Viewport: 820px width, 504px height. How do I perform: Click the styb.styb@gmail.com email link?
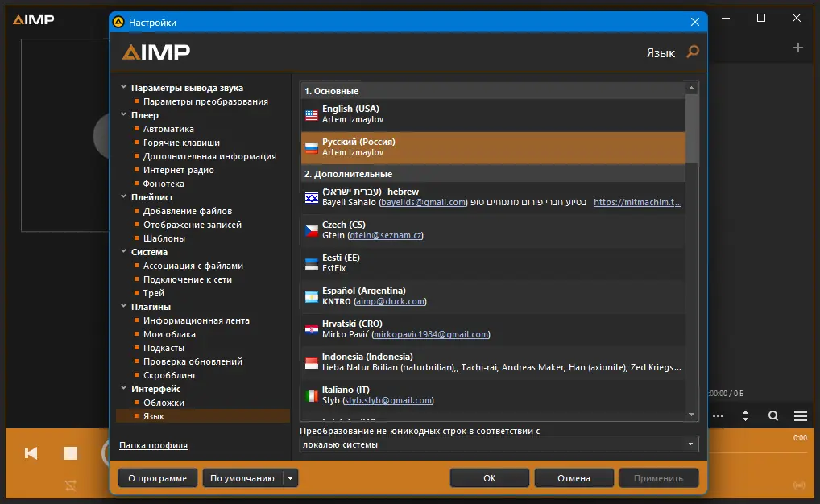[388, 400]
